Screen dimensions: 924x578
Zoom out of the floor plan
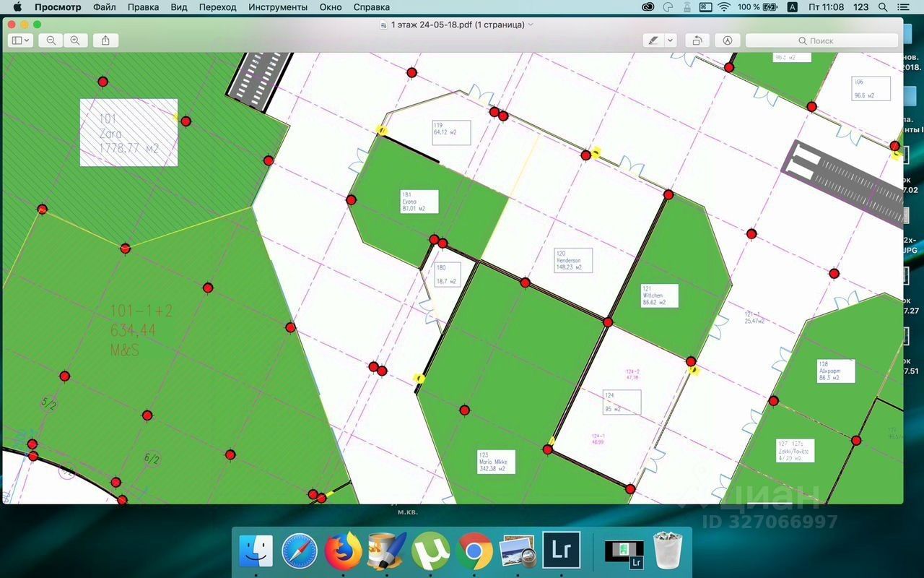(51, 40)
